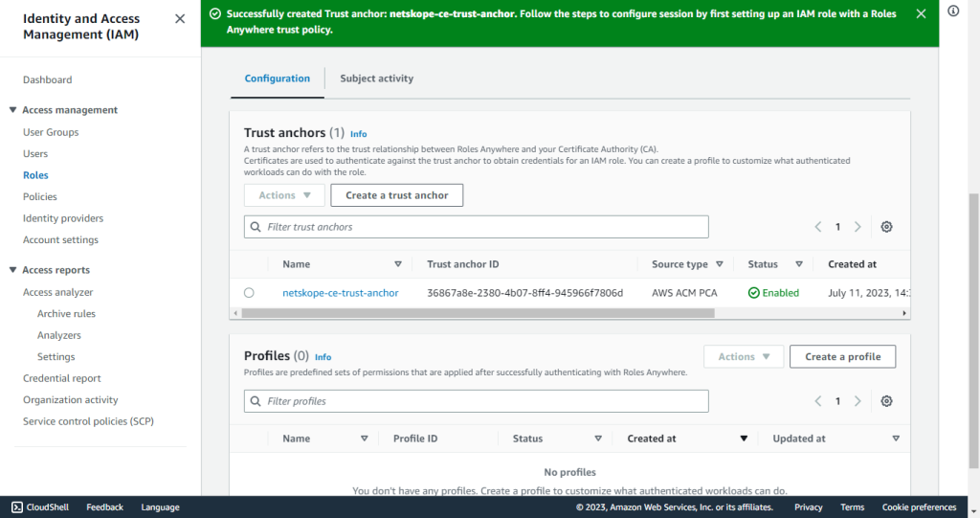Click the trust anchors horizontal scrollbar
980x518 pixels.
coord(479,313)
